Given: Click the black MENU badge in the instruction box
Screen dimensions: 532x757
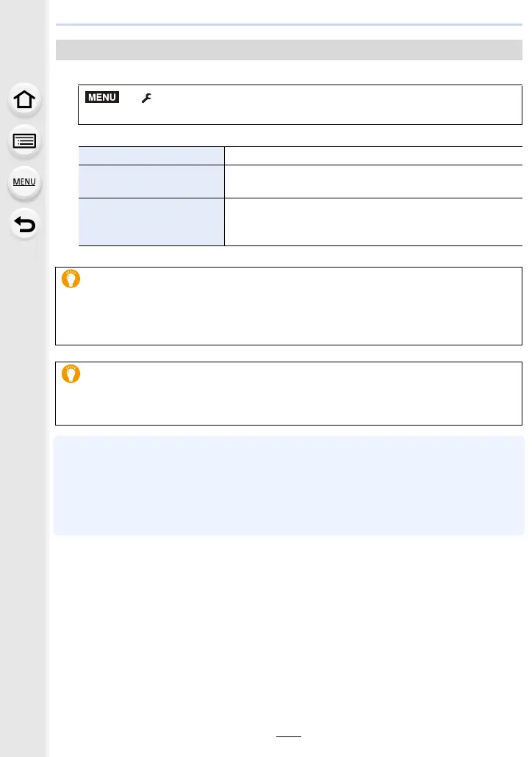Looking at the screenshot, I should pos(101,98).
